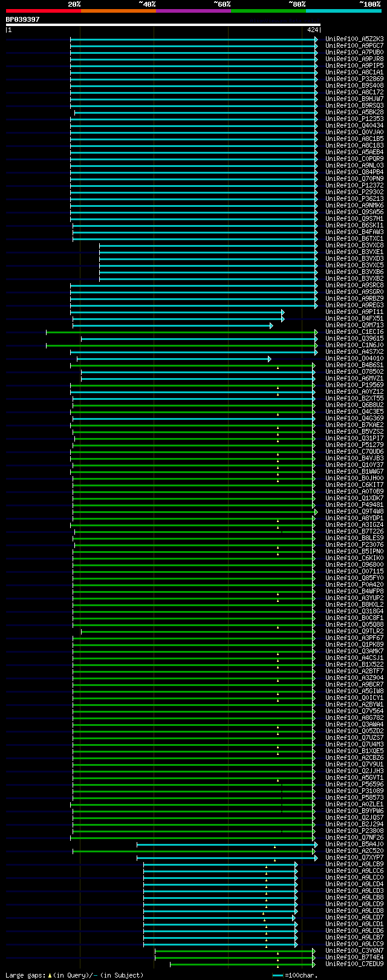The width and height of the screenshot is (387, 980).
Task: Select label UniRef100_B5A4J0
Action: click(354, 844)
